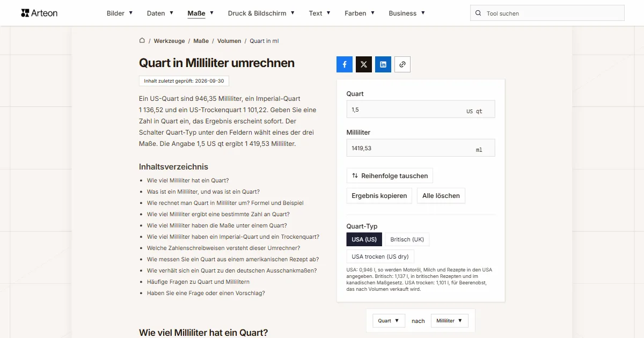Click Ergebnis kopieren button
This screenshot has width=644, height=338.
coord(379,196)
